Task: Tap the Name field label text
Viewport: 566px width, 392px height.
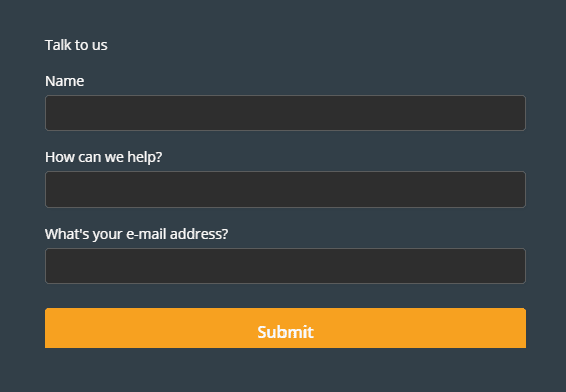Action: [x=65, y=81]
